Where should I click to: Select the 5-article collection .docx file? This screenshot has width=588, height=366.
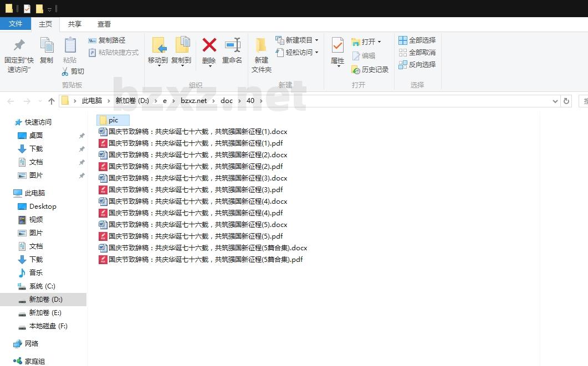pos(207,248)
